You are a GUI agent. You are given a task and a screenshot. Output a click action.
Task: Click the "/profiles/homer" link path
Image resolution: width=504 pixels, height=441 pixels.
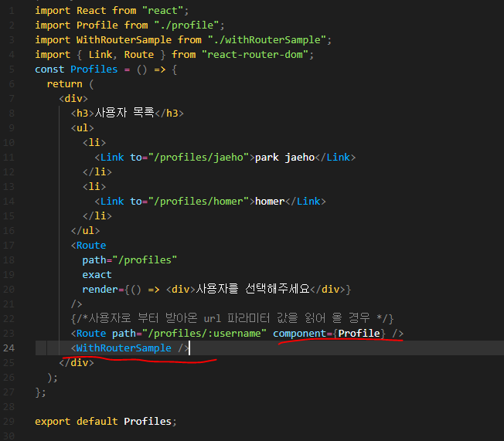tap(199, 202)
